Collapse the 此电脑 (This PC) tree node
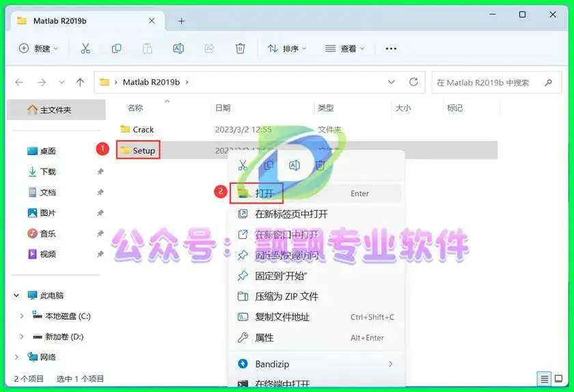The image size is (574, 392). [x=16, y=295]
